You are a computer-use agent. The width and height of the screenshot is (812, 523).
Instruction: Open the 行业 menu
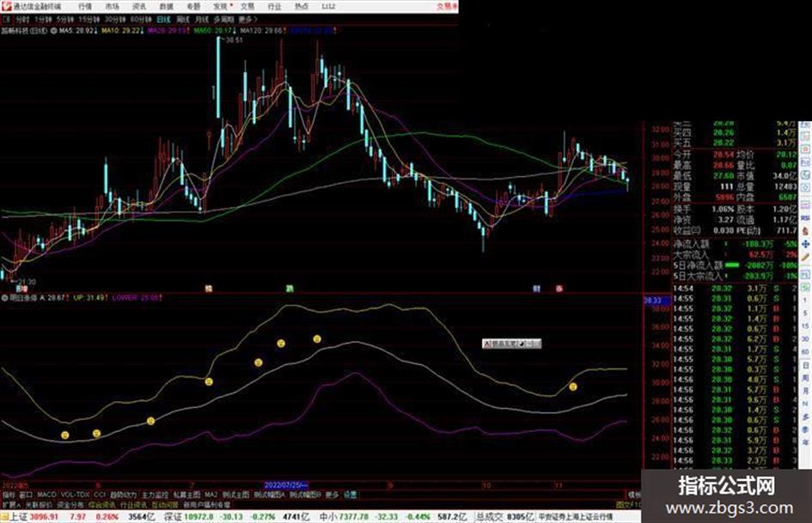274,6
